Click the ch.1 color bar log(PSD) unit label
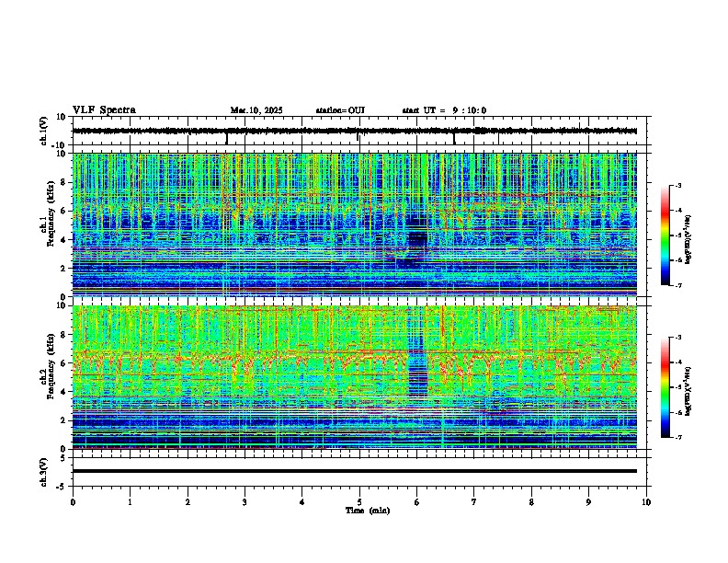This screenshot has width=728, height=563. 688,239
